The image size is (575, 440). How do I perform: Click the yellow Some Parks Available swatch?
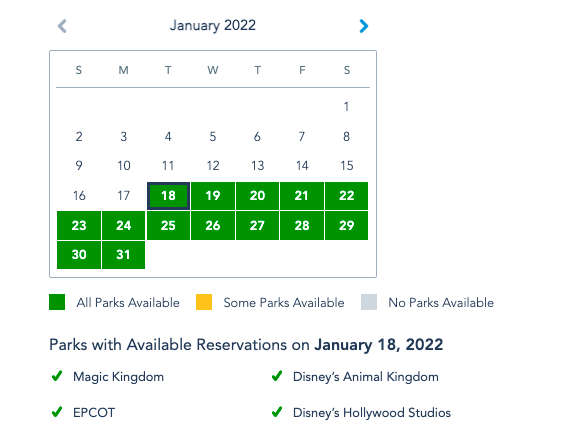[204, 302]
